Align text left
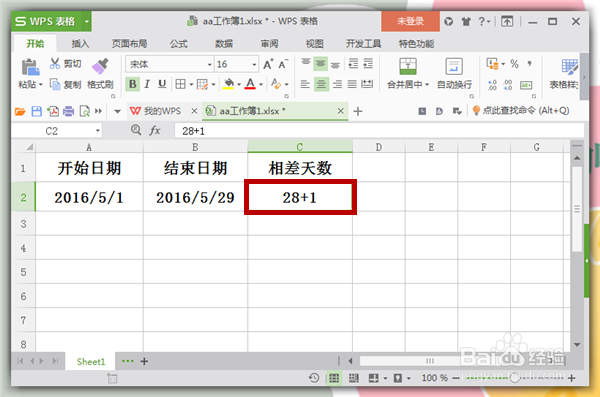This screenshot has width=600, height=397. [x=305, y=84]
